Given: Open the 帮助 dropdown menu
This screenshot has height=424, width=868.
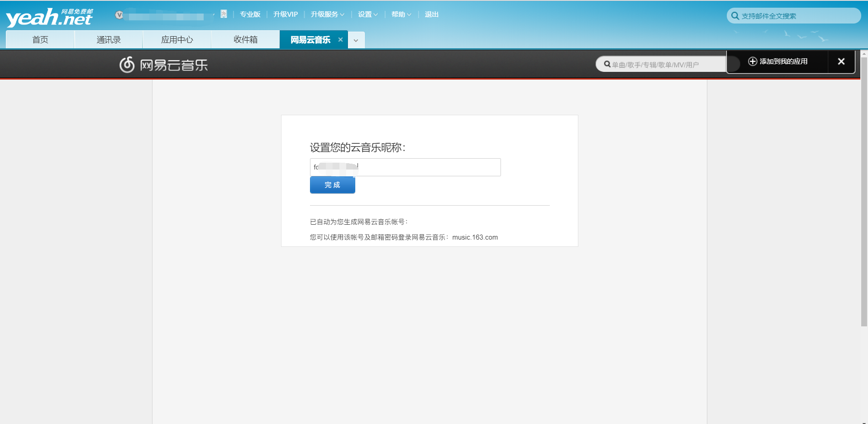Looking at the screenshot, I should point(401,14).
